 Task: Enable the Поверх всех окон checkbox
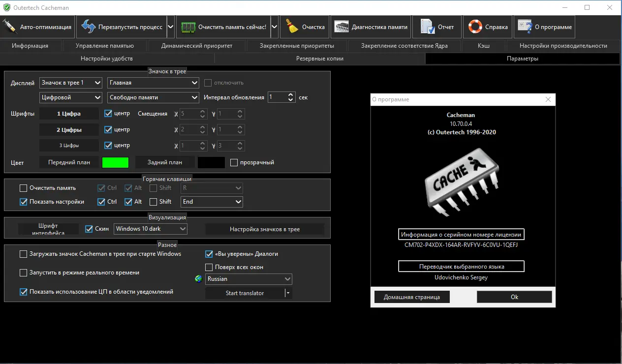coord(209,267)
